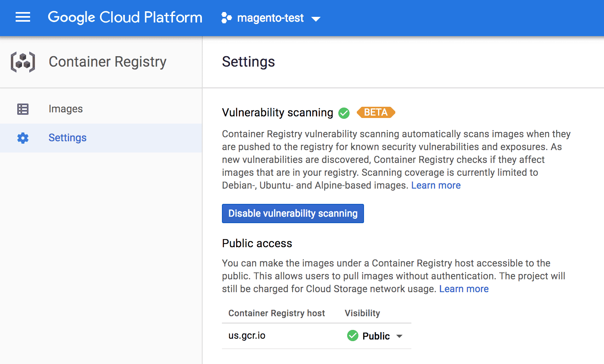Click the BETA badge
The width and height of the screenshot is (604, 364).
coord(376,112)
